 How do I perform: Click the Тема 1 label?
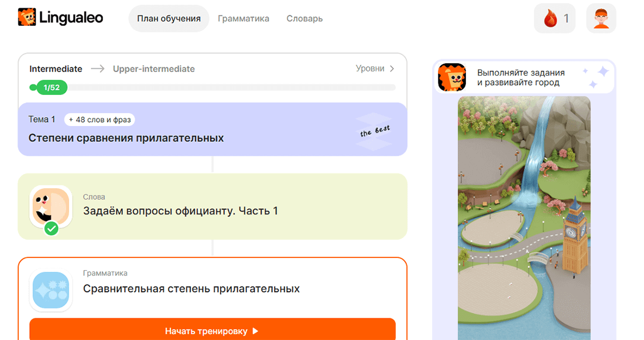coord(42,119)
